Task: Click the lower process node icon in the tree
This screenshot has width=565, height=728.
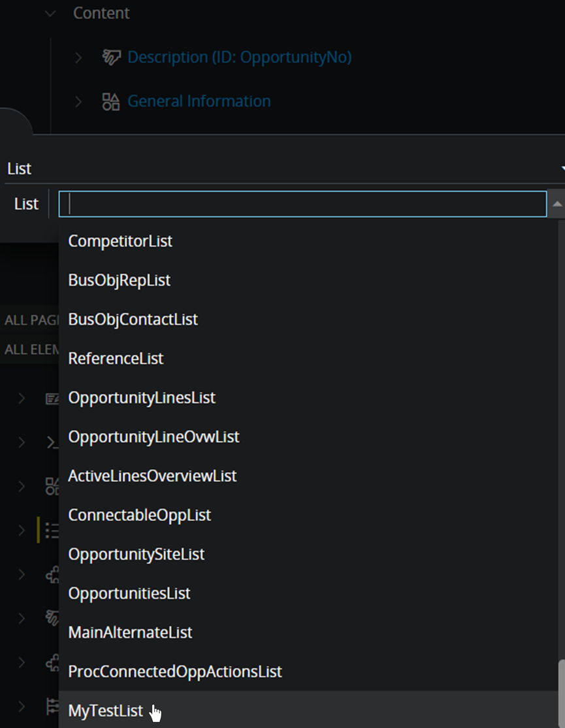Action: pyautogui.click(x=52, y=662)
